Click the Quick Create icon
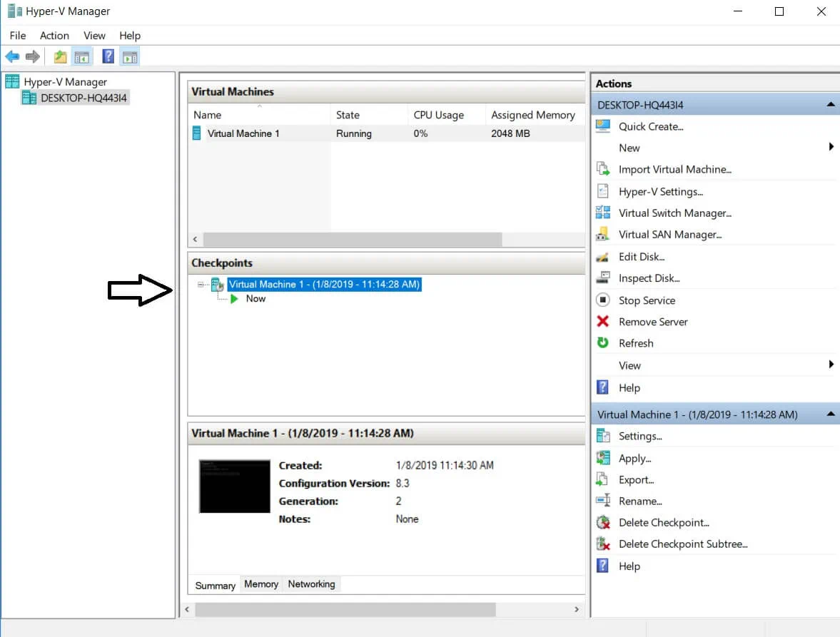Image resolution: width=840 pixels, height=637 pixels. point(603,126)
